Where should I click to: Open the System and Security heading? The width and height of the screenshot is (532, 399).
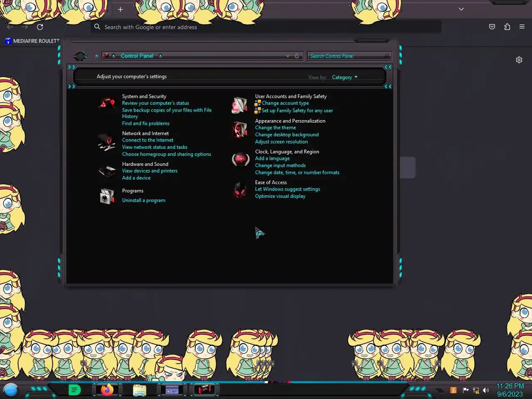pyautogui.click(x=144, y=96)
